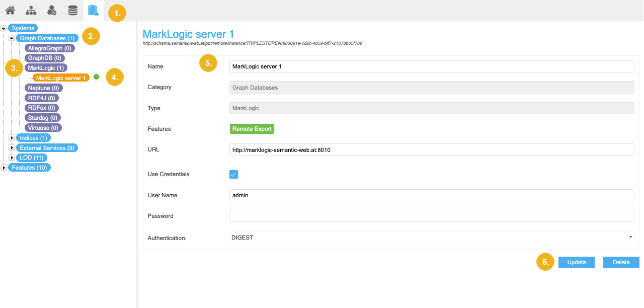Select RDF4J (0) tree item
644x308 pixels.
pos(42,98)
